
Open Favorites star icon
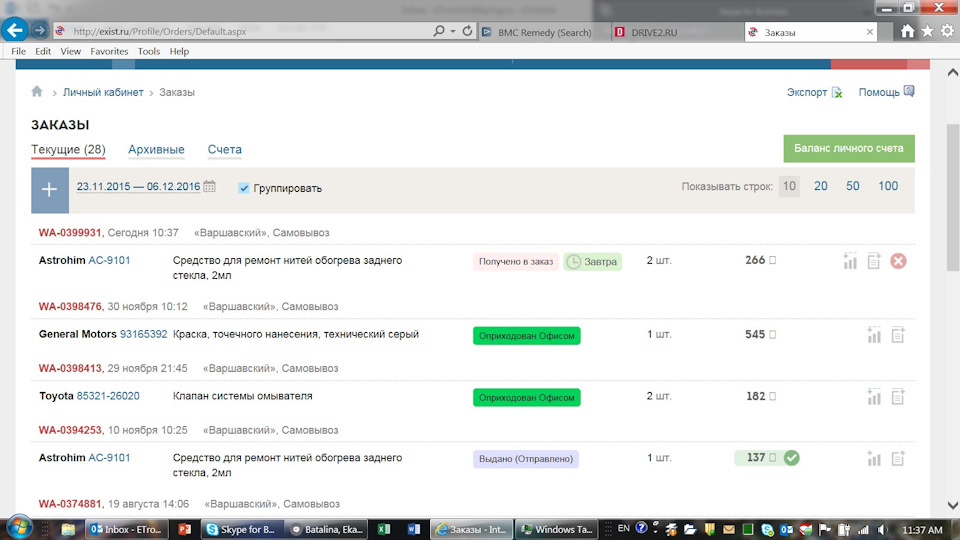(x=928, y=31)
